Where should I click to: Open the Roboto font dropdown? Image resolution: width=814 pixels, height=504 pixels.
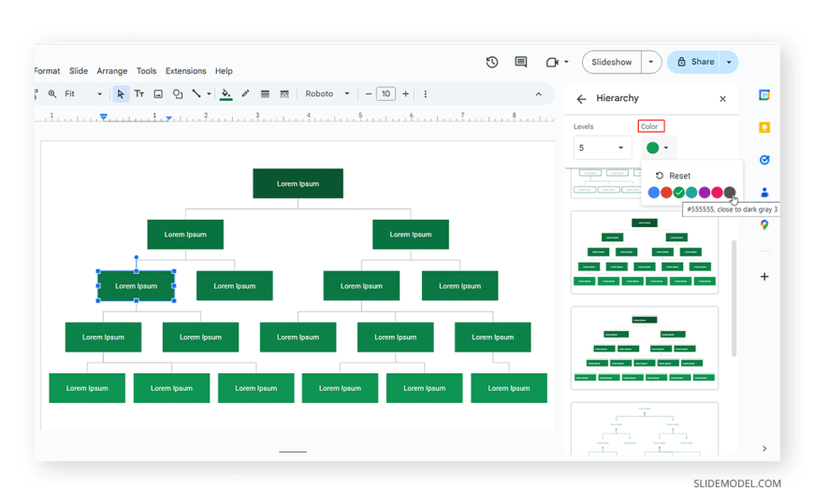point(327,94)
